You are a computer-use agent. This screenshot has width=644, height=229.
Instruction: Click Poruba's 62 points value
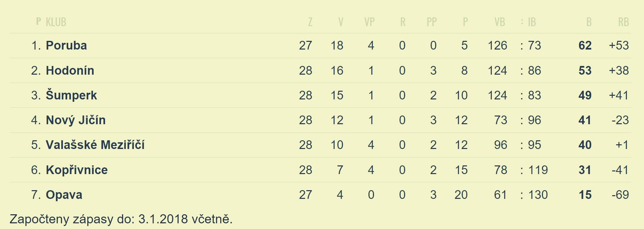585,46
